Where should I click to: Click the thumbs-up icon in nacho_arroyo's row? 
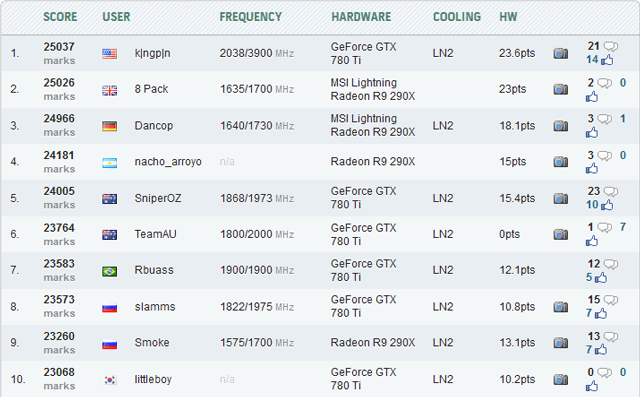592,169
